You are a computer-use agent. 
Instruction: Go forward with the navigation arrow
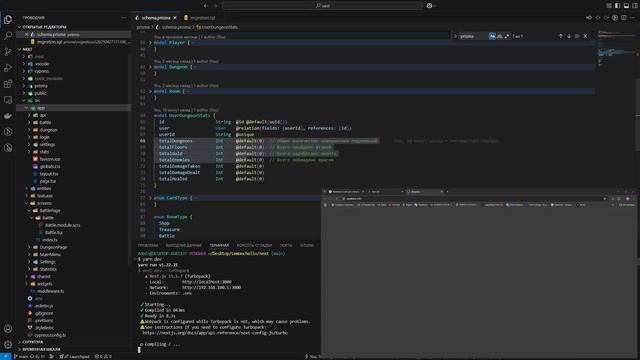coord(216,6)
